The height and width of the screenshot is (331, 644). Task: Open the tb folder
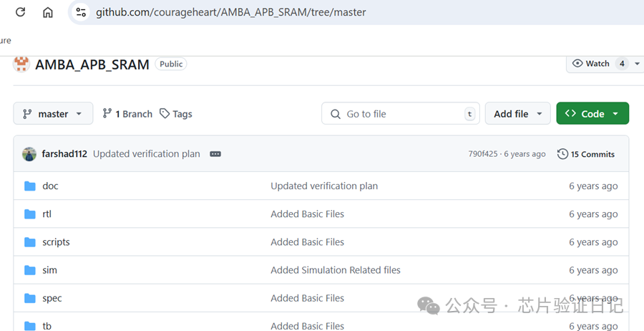[x=47, y=326]
